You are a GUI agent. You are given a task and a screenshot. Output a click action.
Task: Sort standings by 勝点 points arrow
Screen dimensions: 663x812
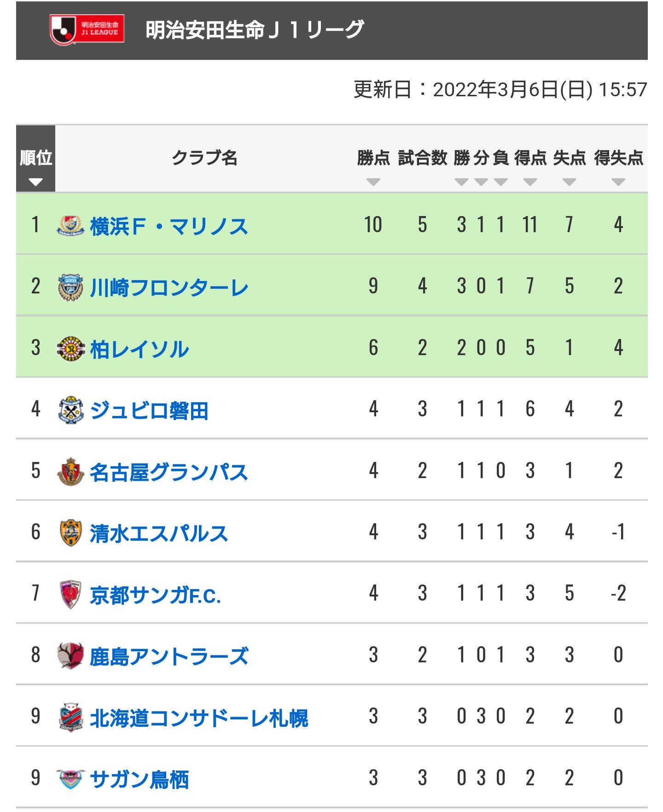[x=373, y=182]
